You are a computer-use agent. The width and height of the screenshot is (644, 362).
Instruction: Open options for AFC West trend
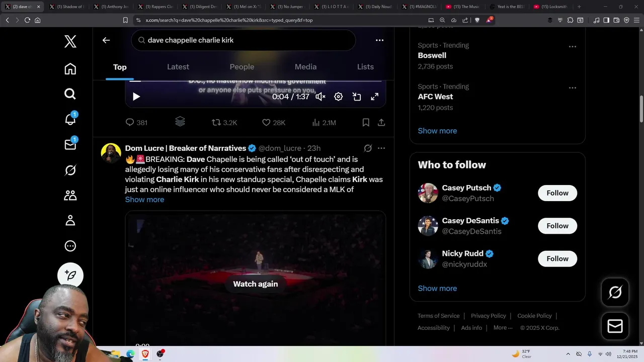tap(573, 87)
